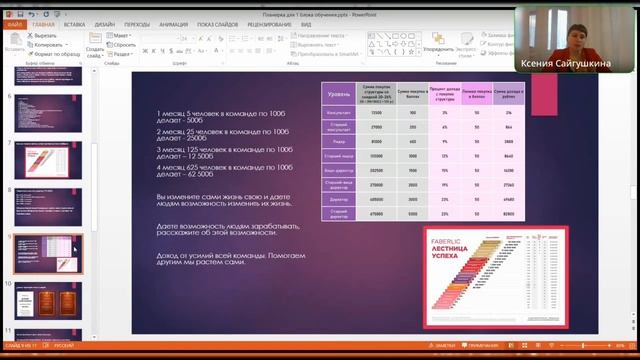Click the Undo arrow in the quick access toolbar
Viewport: 640px width, 360px height.
coord(31,14)
